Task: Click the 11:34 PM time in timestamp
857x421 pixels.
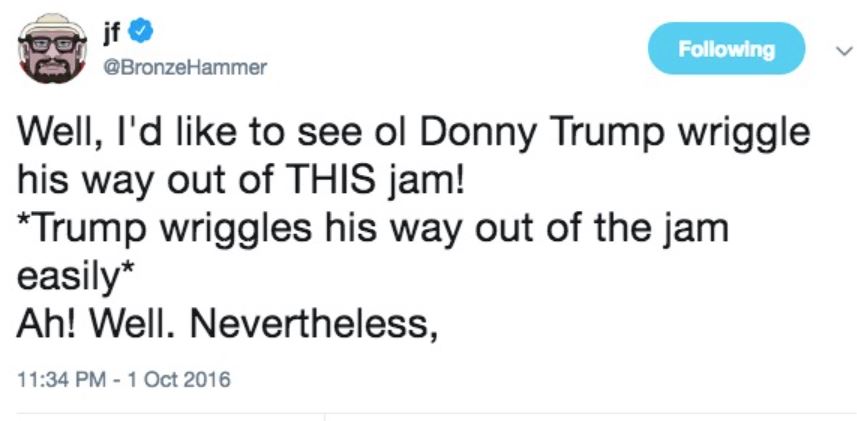Action: click(59, 379)
